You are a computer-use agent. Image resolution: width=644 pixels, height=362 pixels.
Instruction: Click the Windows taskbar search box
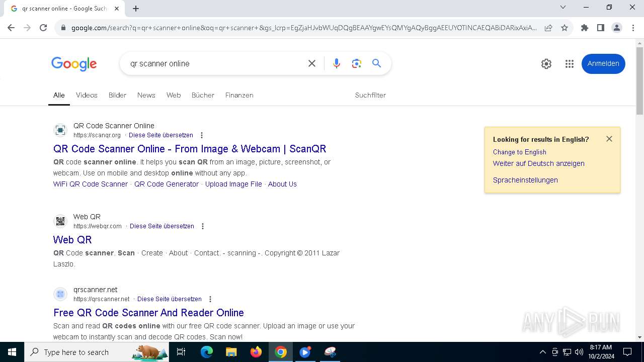pos(97,352)
